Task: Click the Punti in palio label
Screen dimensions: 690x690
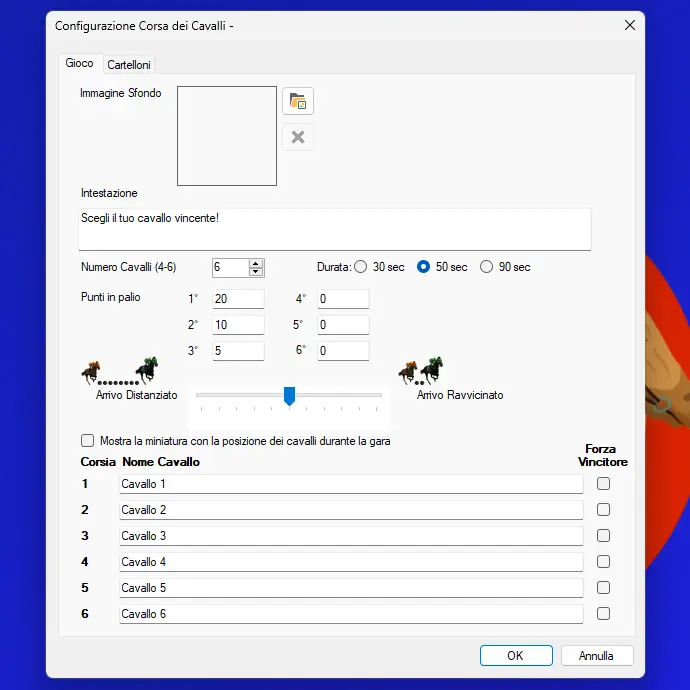Action: (110, 297)
